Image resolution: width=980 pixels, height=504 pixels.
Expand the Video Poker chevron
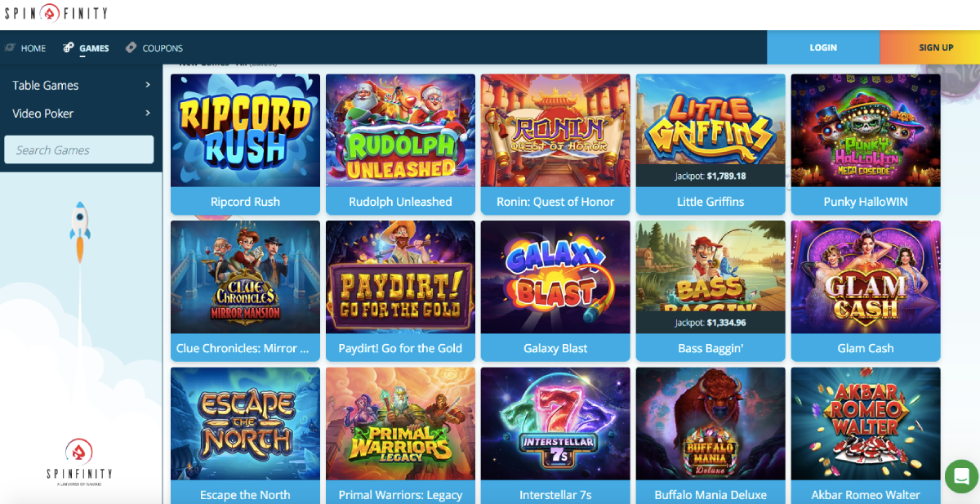[148, 114]
